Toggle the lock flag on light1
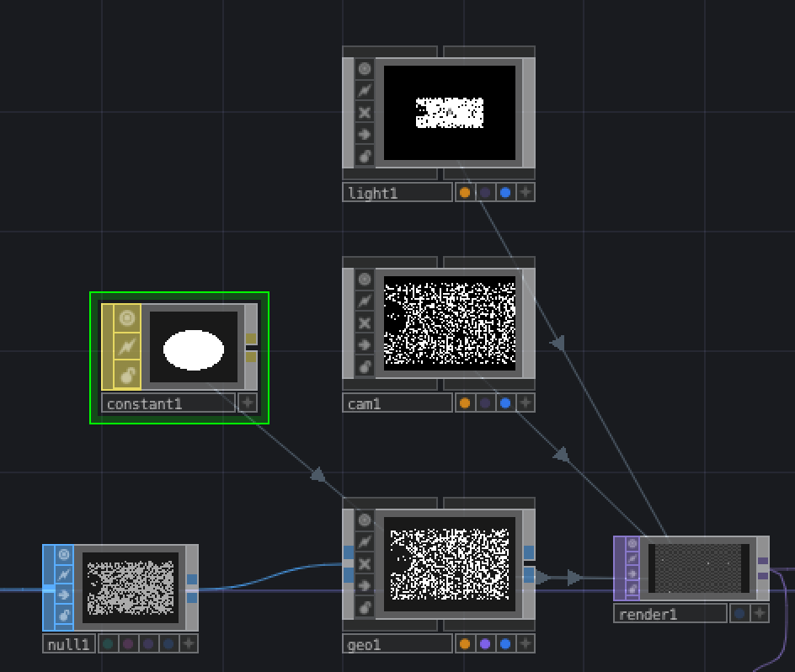 tap(365, 156)
